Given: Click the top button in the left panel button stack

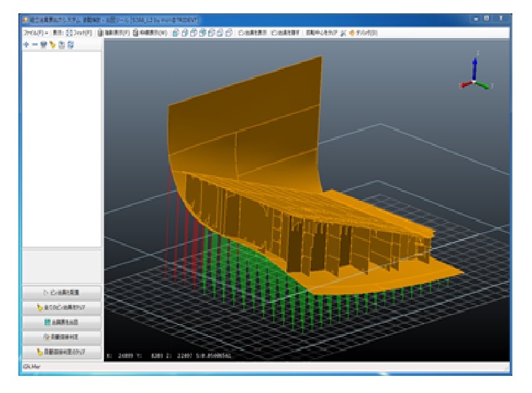Looking at the screenshot, I should pos(62,292).
